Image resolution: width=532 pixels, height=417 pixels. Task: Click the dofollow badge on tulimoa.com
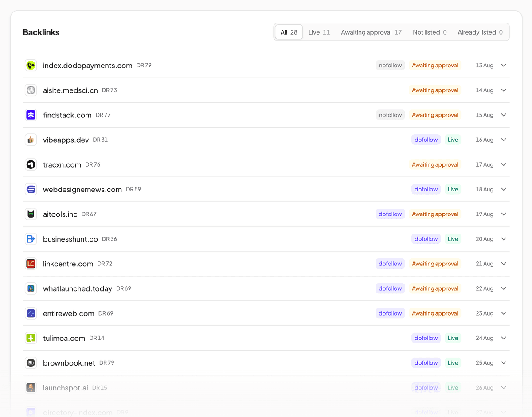pos(426,339)
